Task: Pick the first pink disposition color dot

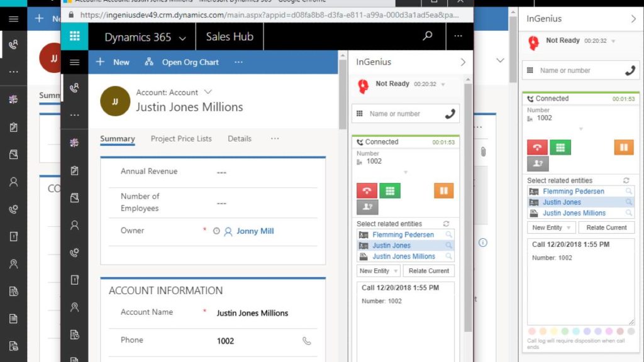Action: pos(532,331)
